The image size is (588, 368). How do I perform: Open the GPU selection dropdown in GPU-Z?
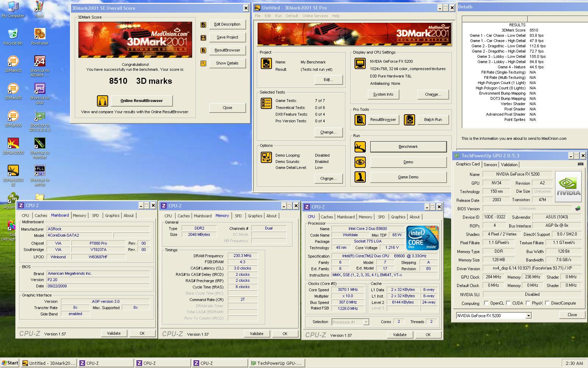(528, 316)
